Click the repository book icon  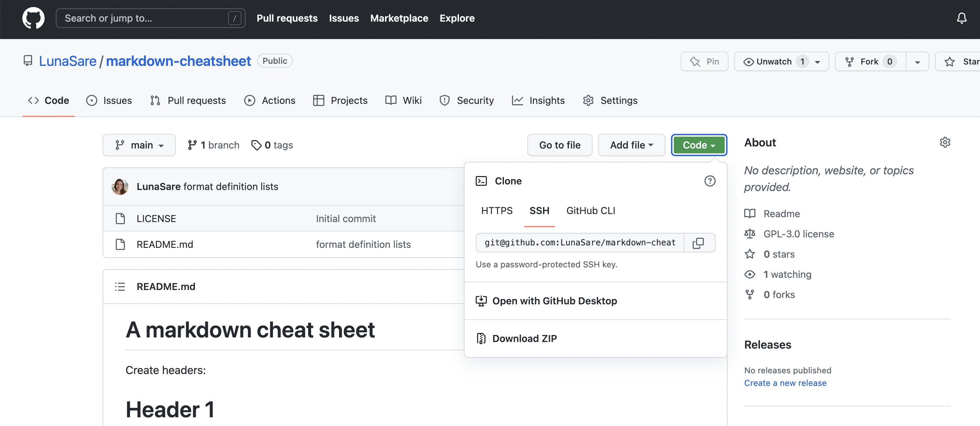pos(28,61)
